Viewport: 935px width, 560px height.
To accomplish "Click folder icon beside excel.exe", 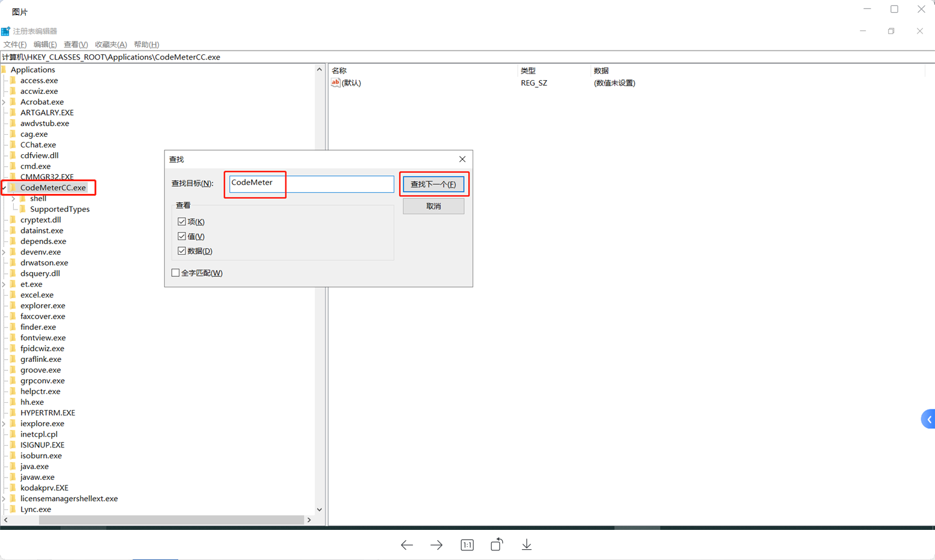I will [x=13, y=294].
